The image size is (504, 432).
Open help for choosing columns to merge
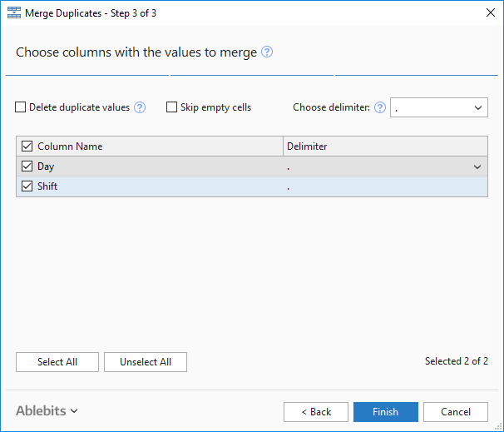tap(267, 52)
